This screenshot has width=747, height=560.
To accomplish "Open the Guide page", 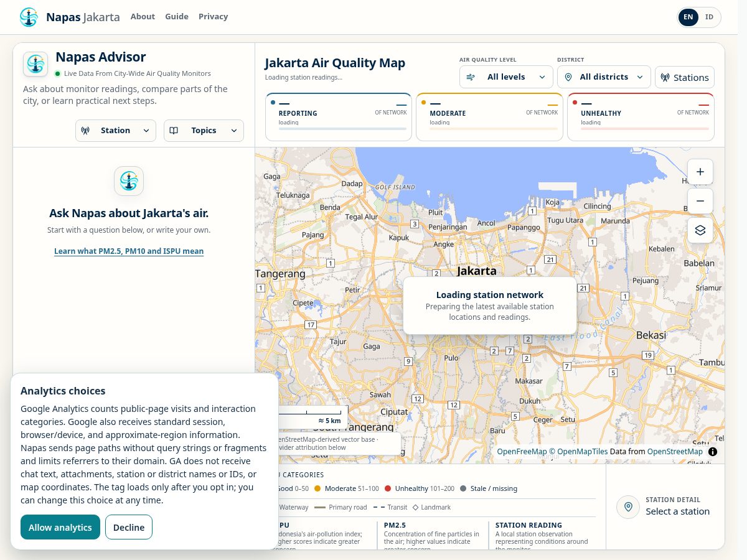I will tap(177, 17).
